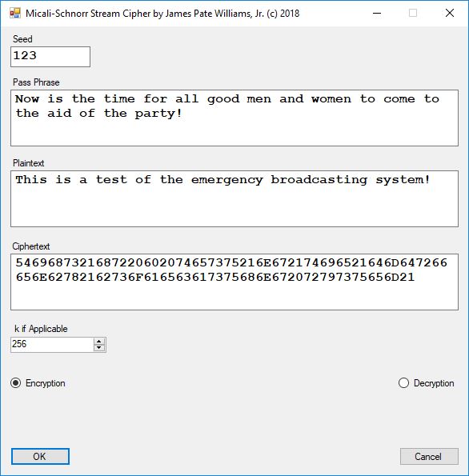The height and width of the screenshot is (476, 469).
Task: Click the OK button
Action: (x=40, y=456)
